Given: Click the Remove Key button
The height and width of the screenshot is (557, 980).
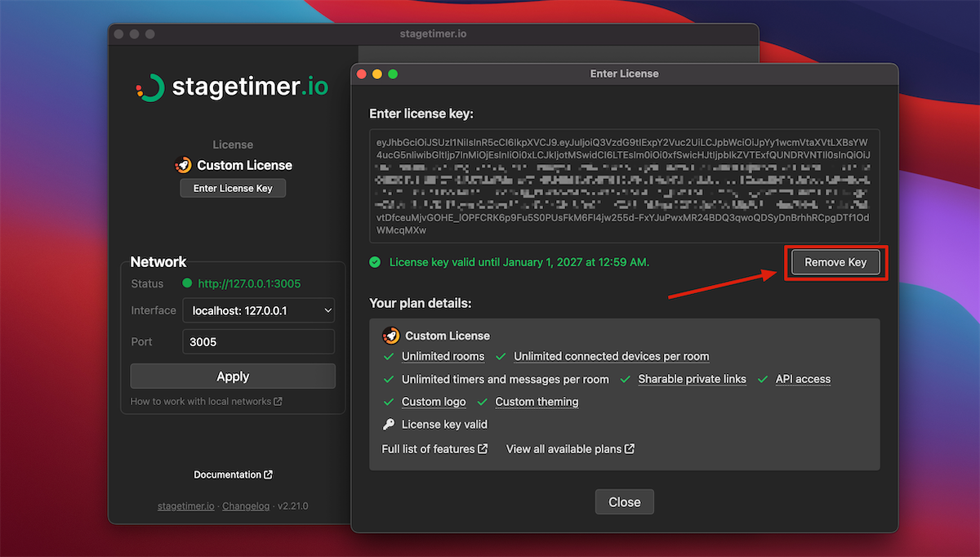Looking at the screenshot, I should click(x=835, y=262).
